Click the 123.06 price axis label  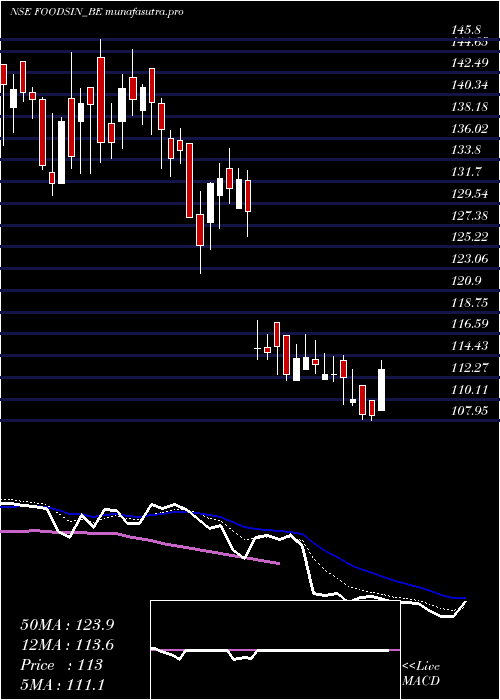coord(470,258)
